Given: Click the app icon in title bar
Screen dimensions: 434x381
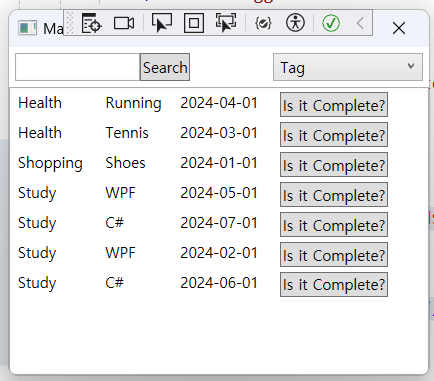Looking at the screenshot, I should [x=28, y=28].
